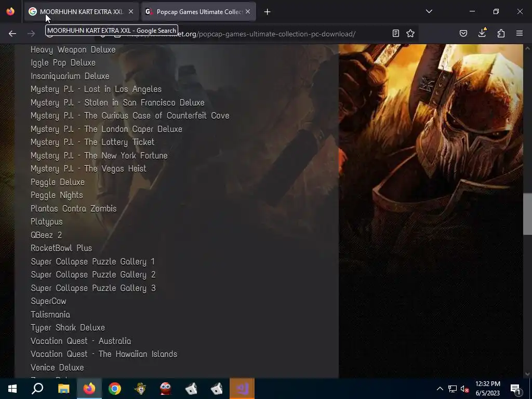Viewport: 532px width, 399px height.
Task: Click Mystery P.I. - The London Caper Deluxe
Action: click(x=106, y=129)
